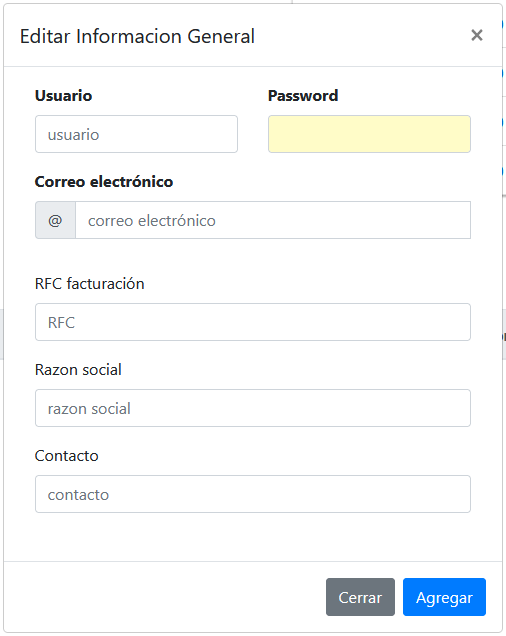Click the Password field label

pos(303,96)
